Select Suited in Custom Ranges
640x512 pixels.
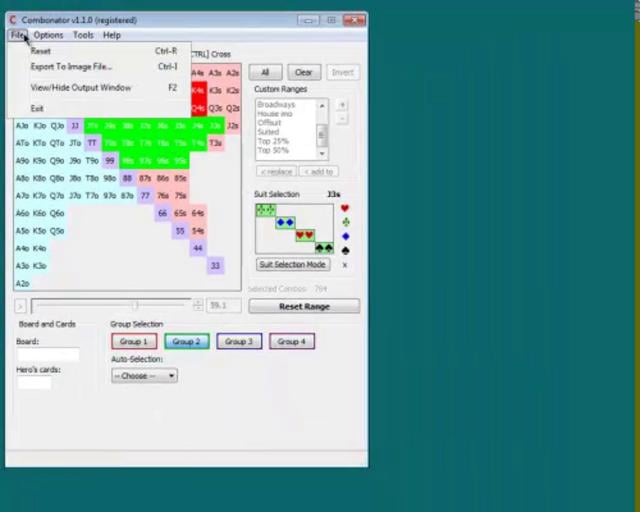(268, 131)
